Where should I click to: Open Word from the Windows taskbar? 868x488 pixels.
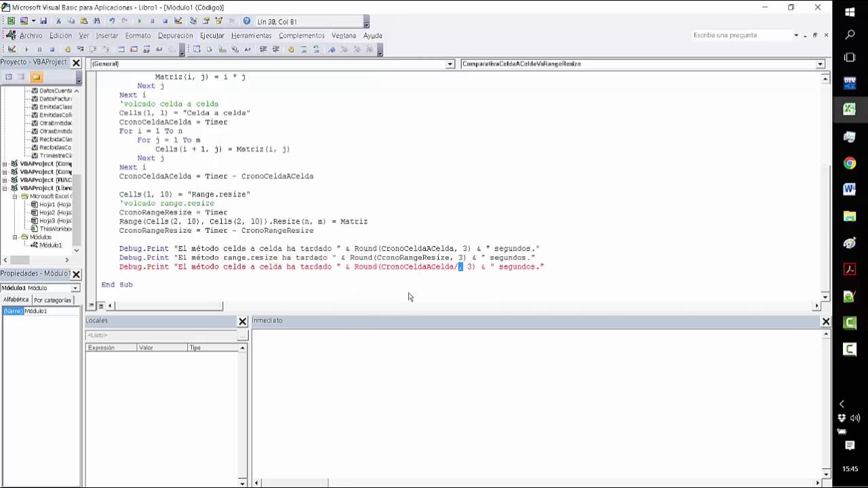[850, 190]
